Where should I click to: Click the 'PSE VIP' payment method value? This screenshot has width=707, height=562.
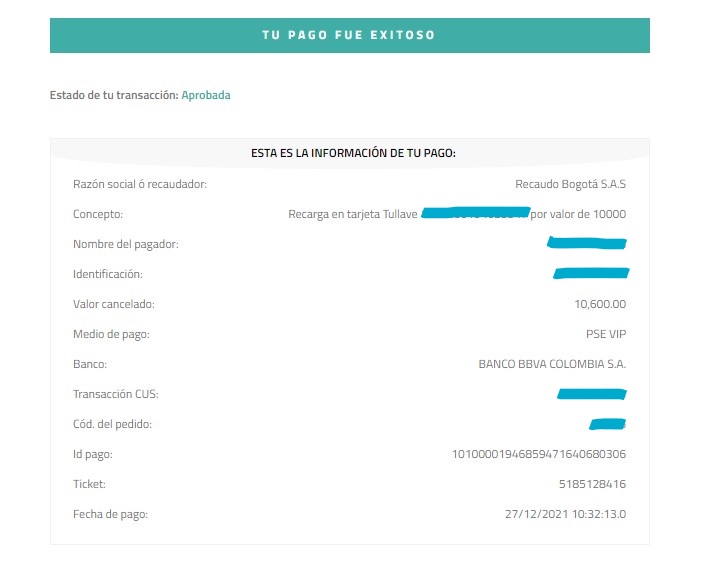coord(606,334)
